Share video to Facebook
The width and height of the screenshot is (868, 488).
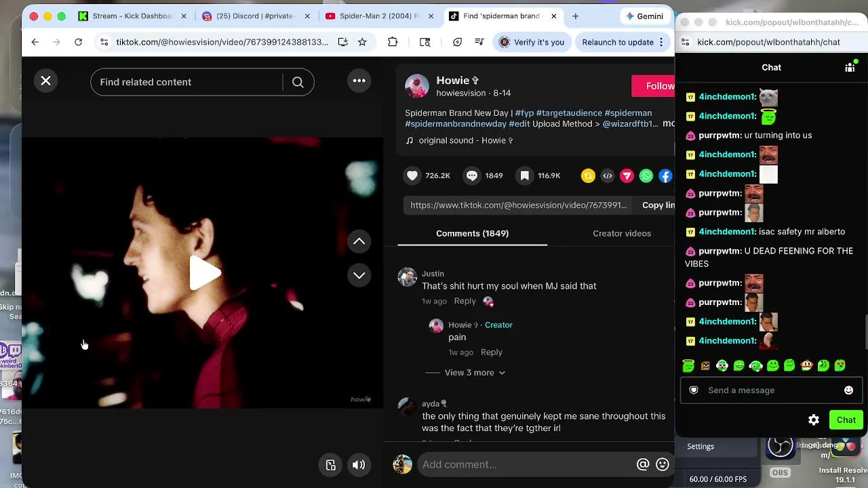[666, 176]
